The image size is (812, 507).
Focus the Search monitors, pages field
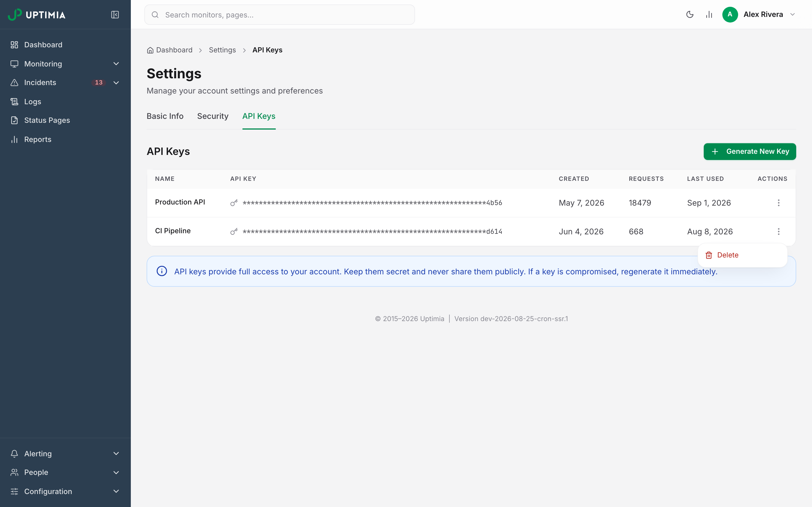coord(279,14)
